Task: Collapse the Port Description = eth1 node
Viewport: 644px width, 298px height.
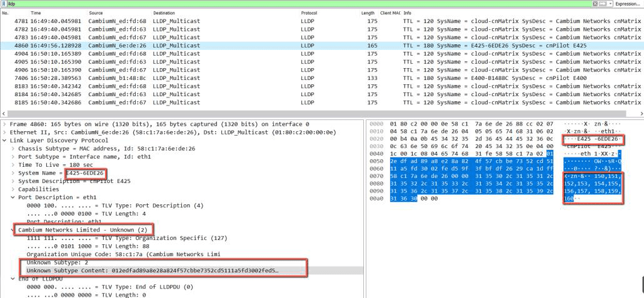Action: [x=13, y=197]
